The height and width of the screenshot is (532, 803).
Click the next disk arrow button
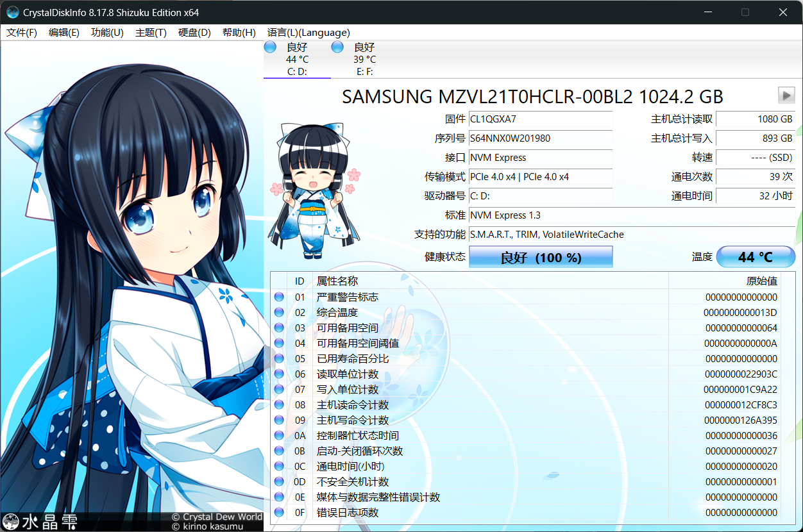point(786,96)
